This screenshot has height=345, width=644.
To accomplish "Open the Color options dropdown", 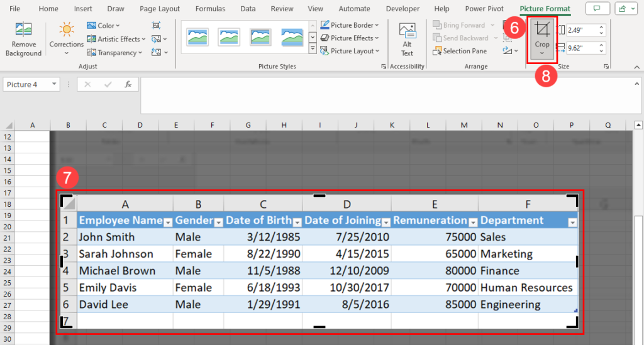I will (x=103, y=25).
